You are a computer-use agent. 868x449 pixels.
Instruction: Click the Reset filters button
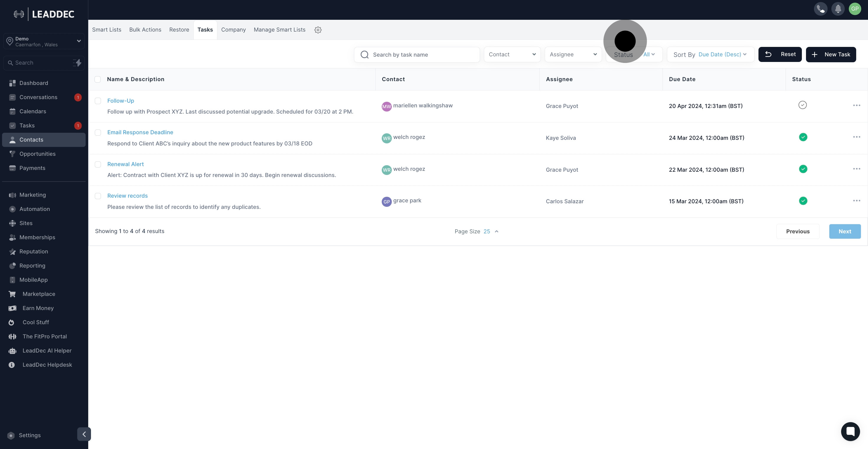[780, 55]
